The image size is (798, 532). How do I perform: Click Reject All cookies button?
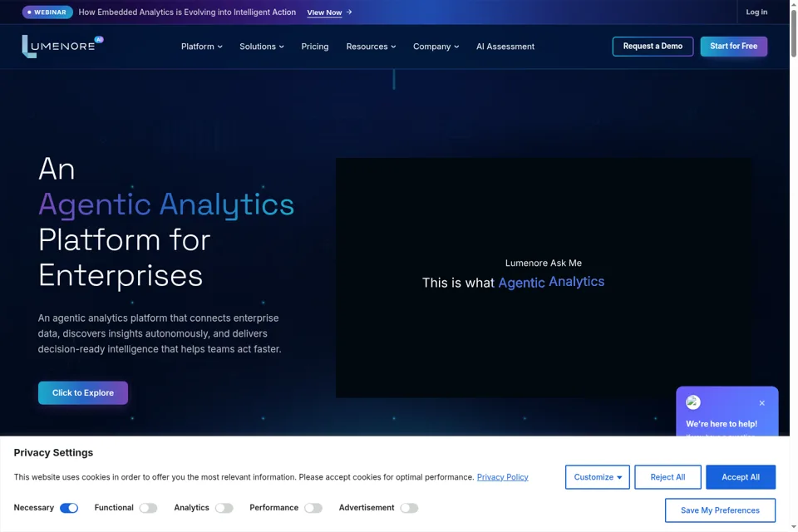pos(667,477)
